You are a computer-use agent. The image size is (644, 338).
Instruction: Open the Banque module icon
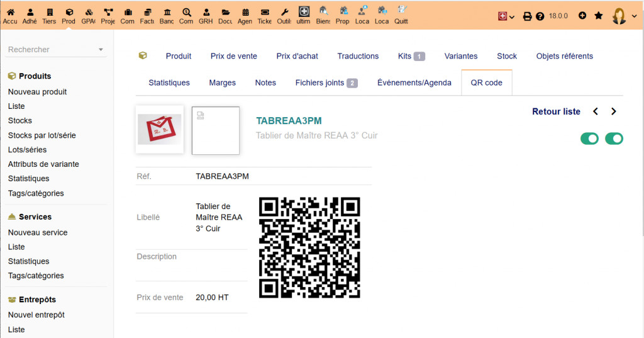point(167,16)
